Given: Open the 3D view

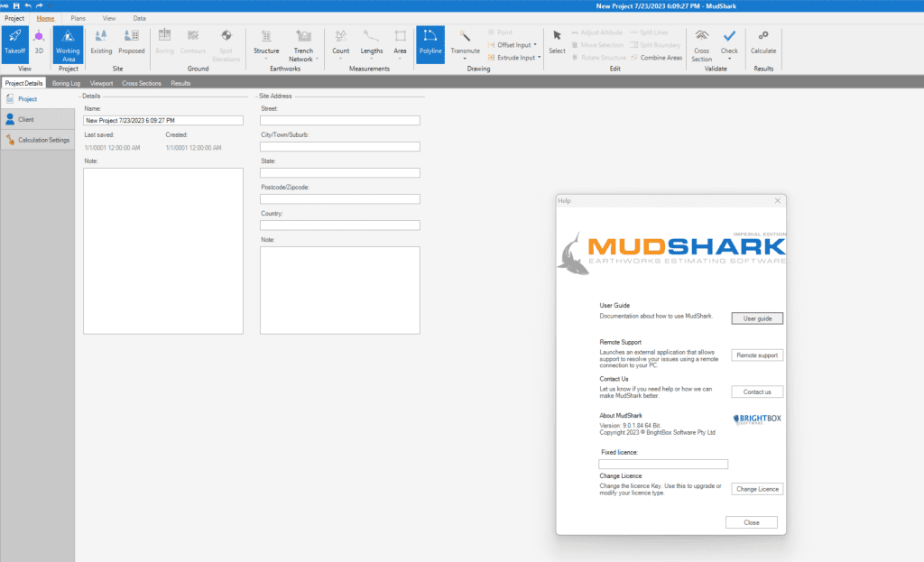Looking at the screenshot, I should click(x=39, y=42).
